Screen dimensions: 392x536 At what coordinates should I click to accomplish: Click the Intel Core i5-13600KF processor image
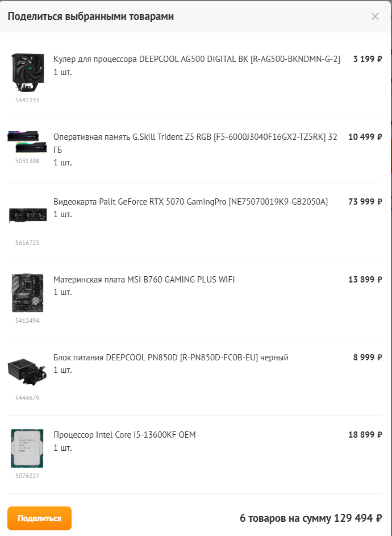click(27, 448)
